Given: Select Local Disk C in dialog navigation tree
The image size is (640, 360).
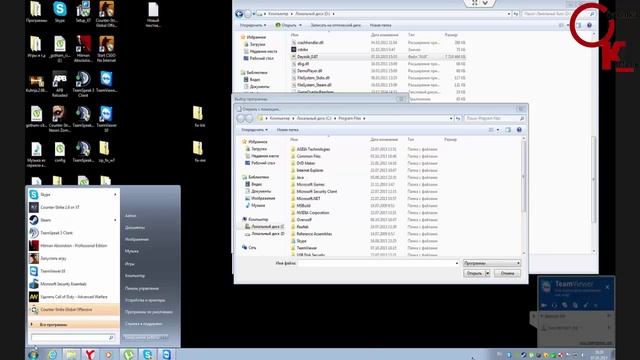Looking at the screenshot, I should (x=264, y=227).
